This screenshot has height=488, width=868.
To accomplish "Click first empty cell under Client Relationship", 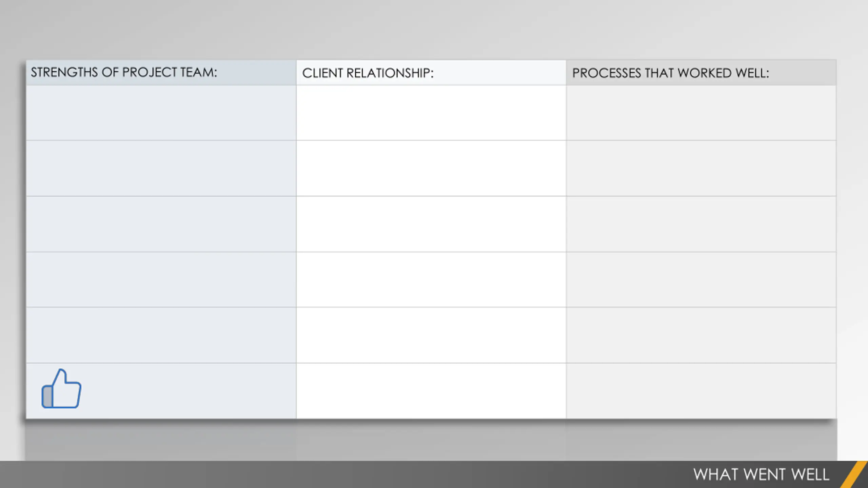I will click(x=431, y=113).
